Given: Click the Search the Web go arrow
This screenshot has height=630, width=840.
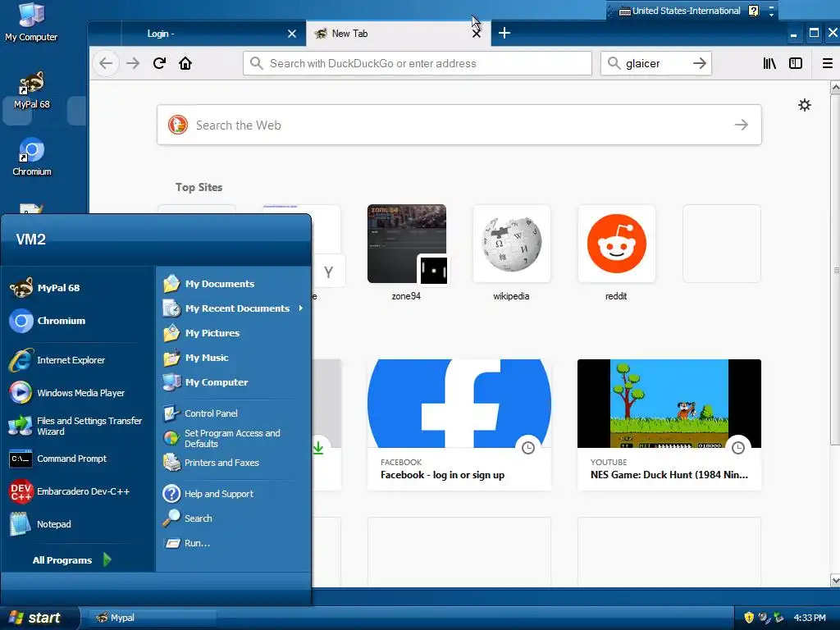Looking at the screenshot, I should pyautogui.click(x=742, y=125).
